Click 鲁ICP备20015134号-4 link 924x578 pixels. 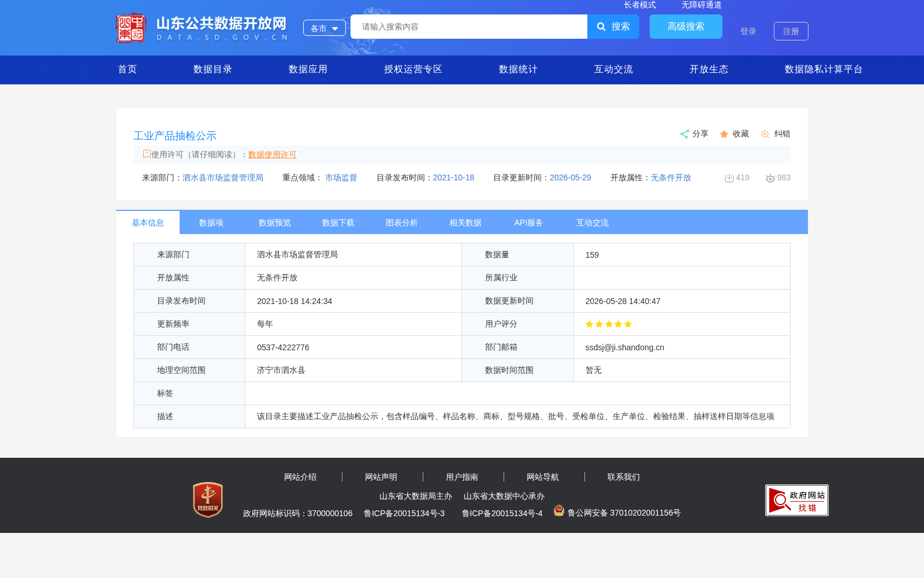[502, 513]
